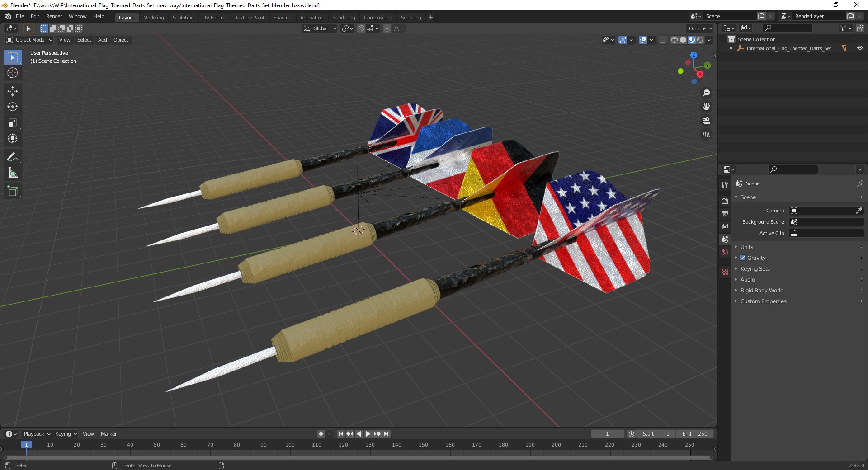Jump to the timeline end frame
Image resolution: width=868 pixels, height=470 pixels.
tap(386, 434)
